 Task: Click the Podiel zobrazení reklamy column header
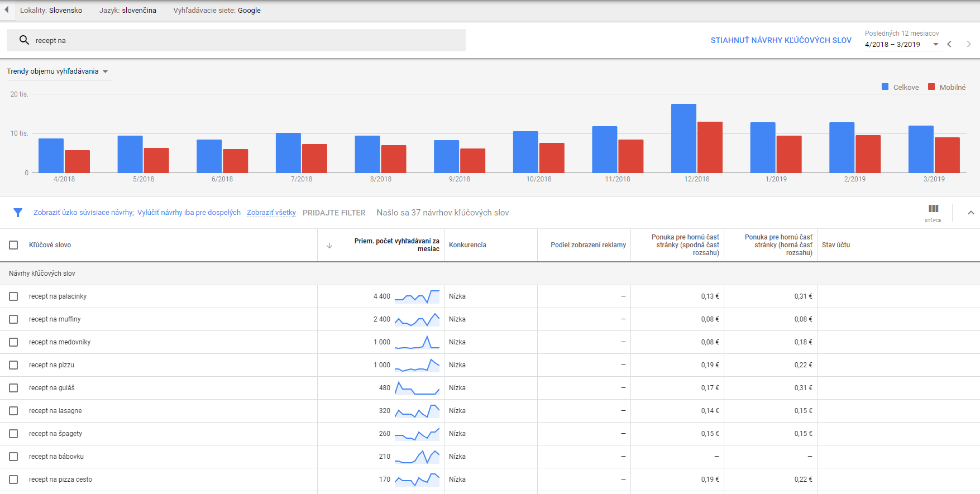coord(588,245)
